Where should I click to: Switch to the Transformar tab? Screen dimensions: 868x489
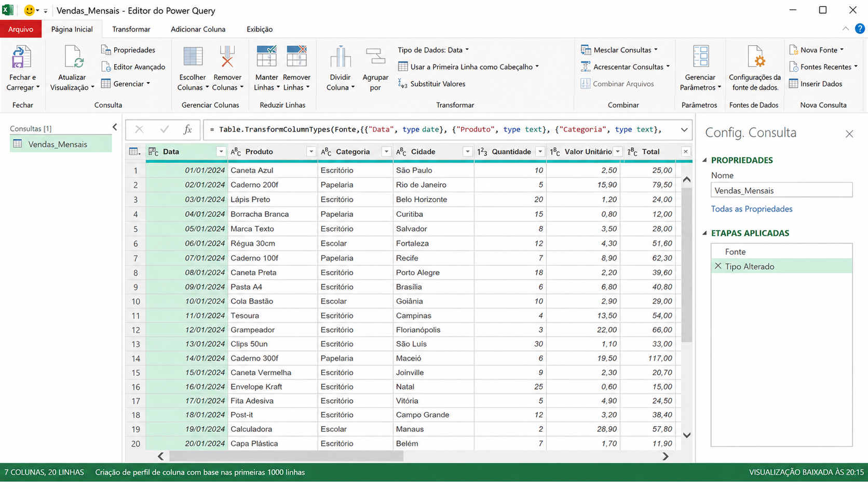pos(131,29)
